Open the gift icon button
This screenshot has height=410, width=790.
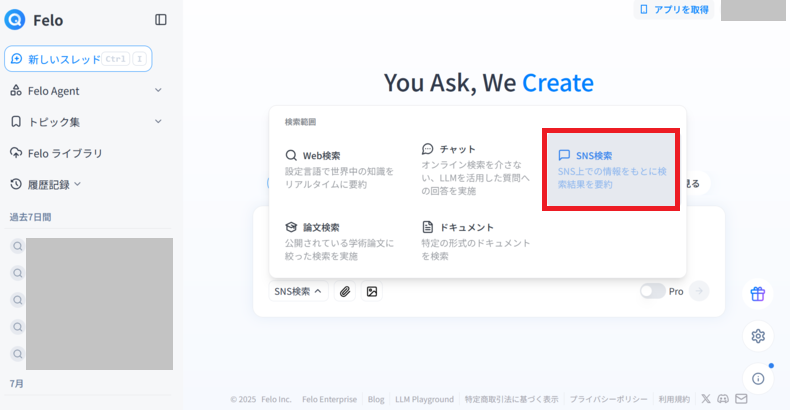(758, 294)
